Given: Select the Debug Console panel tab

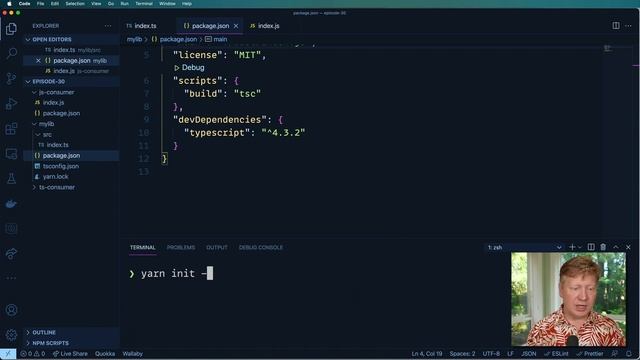Looking at the screenshot, I should click(261, 247).
